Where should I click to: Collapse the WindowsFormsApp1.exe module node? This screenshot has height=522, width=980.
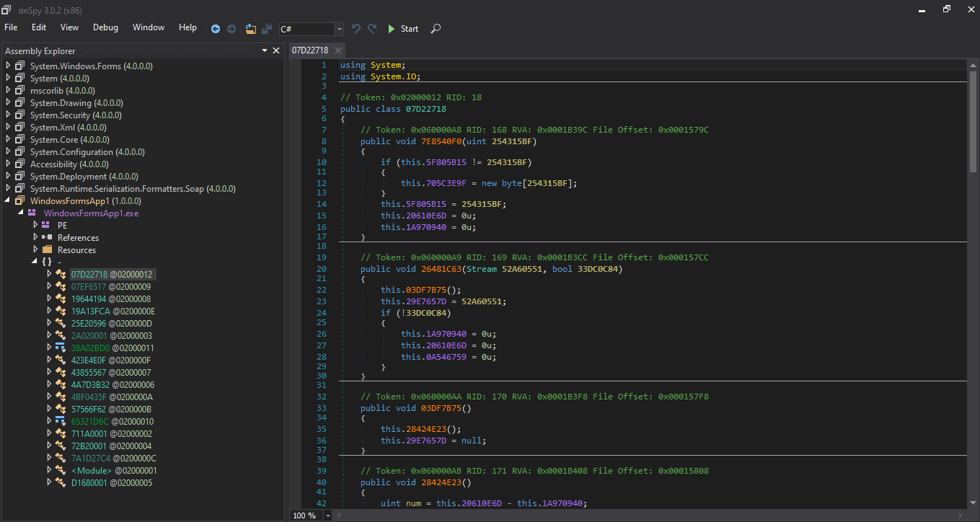point(20,213)
